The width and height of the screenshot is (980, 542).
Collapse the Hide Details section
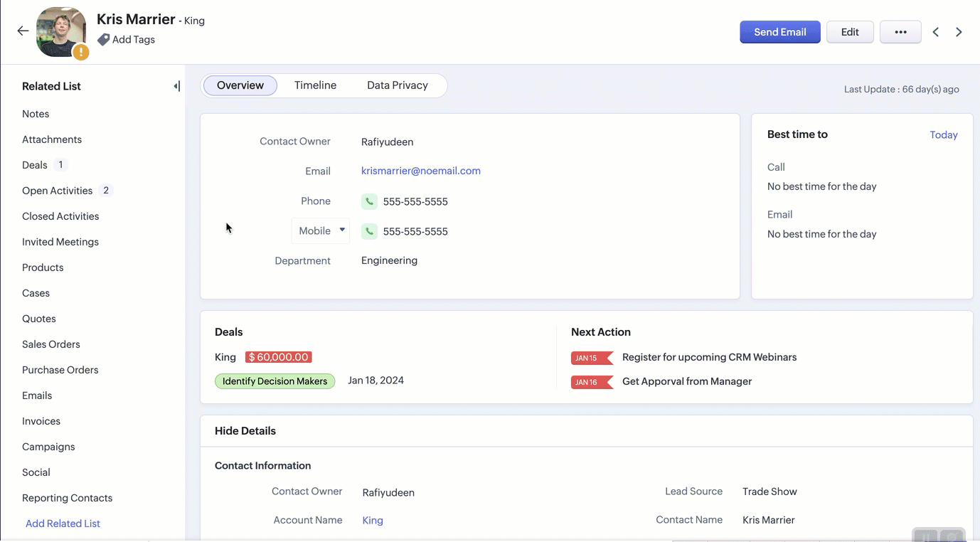(x=245, y=431)
